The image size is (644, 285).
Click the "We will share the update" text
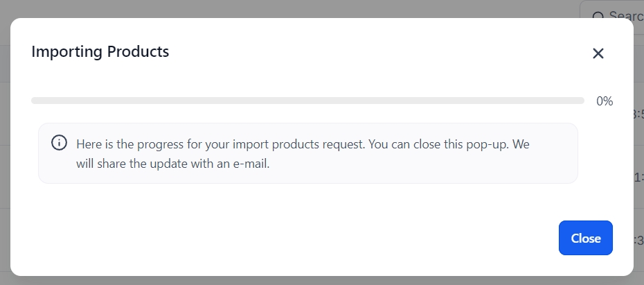point(138,165)
